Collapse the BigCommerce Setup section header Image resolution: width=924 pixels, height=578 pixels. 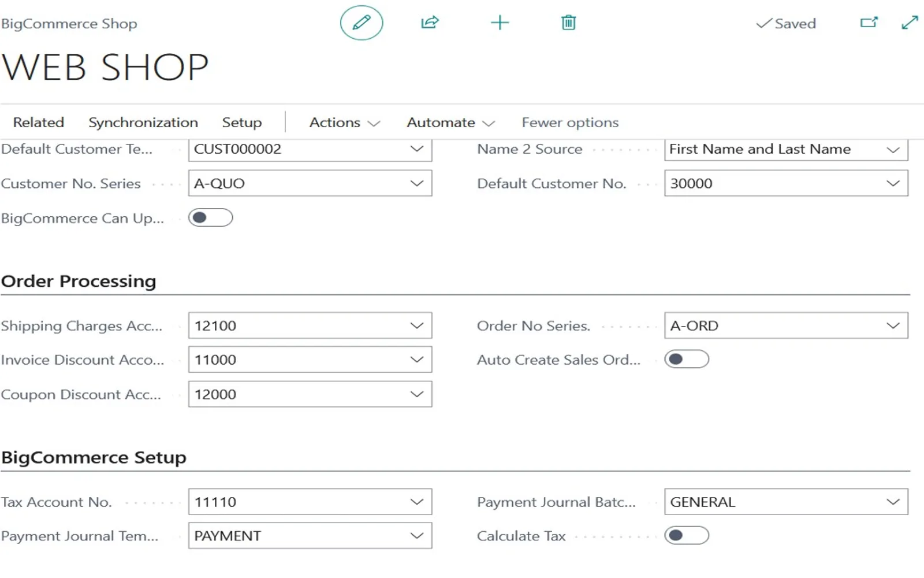pyautogui.click(x=94, y=457)
